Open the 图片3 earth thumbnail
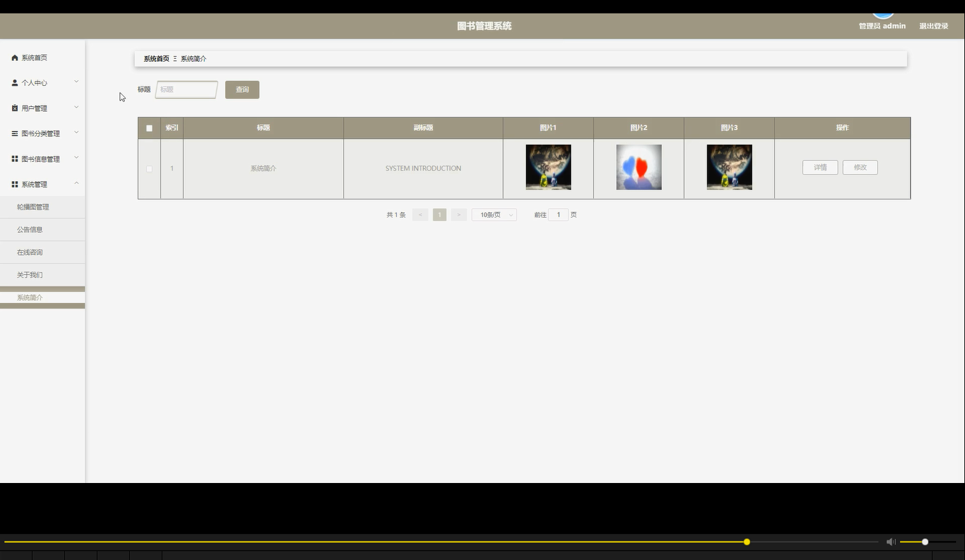Image resolution: width=965 pixels, height=560 pixels. [729, 167]
